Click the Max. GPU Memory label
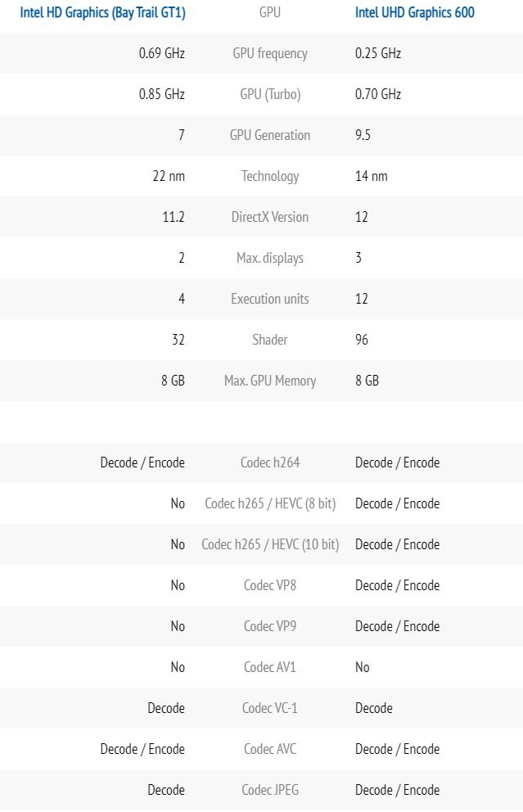This screenshot has width=523, height=812. [x=270, y=381]
